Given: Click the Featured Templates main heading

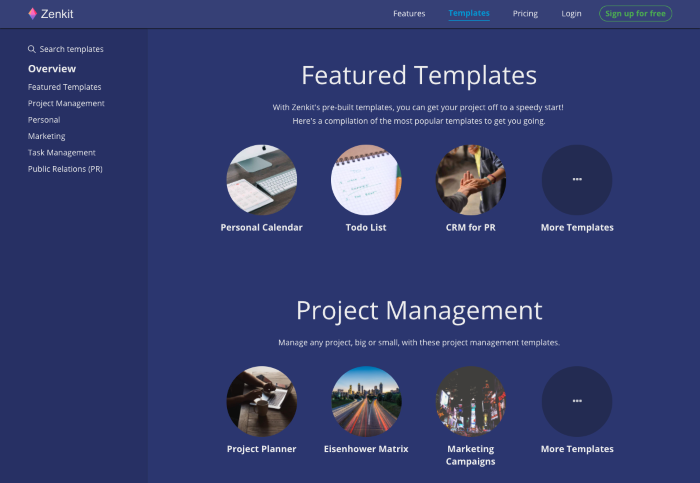Looking at the screenshot, I should tap(419, 75).
